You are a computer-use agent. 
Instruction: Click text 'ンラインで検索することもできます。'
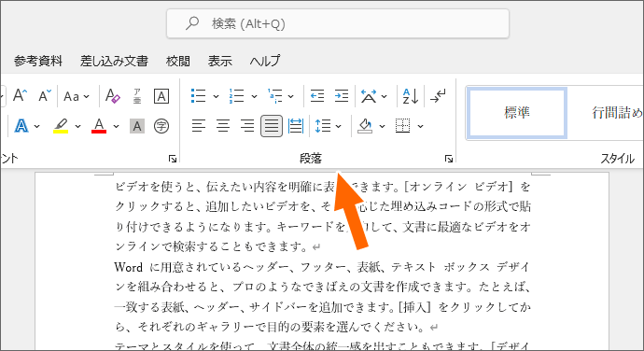[212, 247]
